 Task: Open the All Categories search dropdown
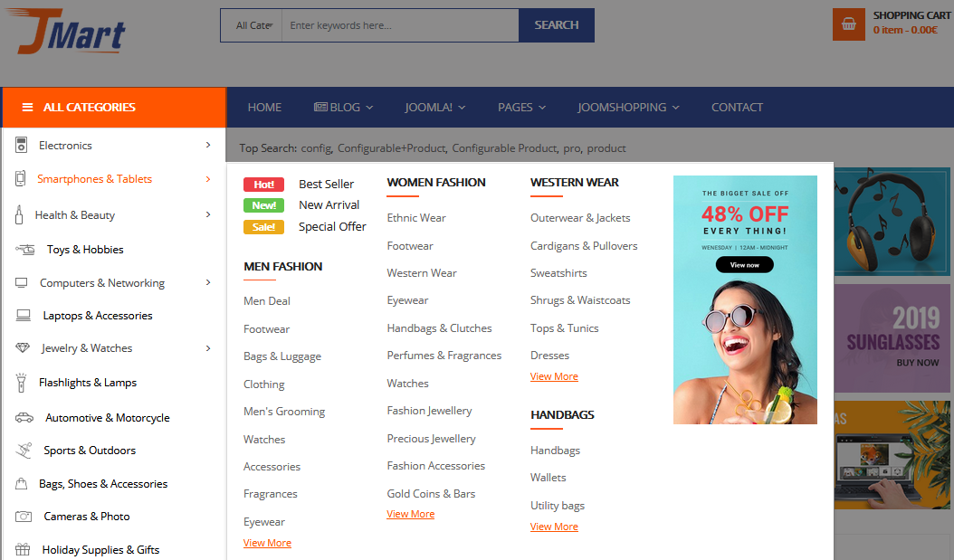pos(252,25)
